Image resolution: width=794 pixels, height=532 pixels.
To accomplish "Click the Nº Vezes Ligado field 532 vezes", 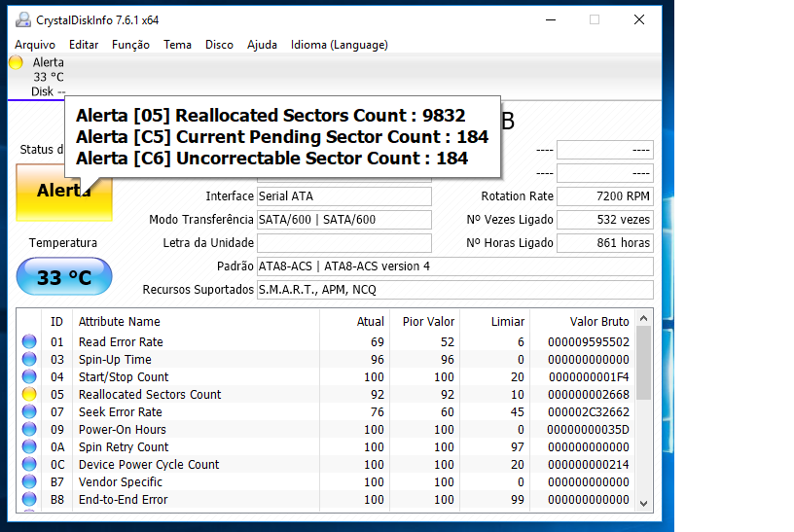I will tap(605, 220).
